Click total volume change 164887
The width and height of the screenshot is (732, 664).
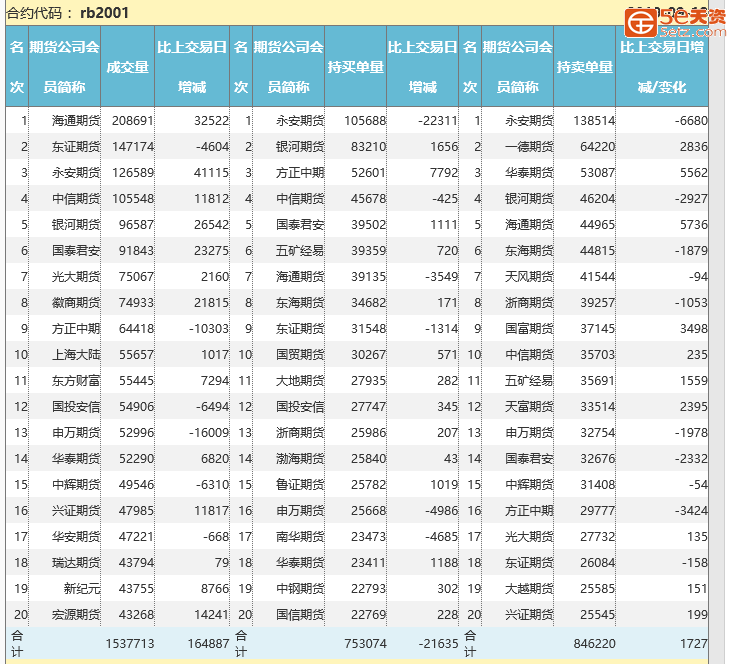208,643
